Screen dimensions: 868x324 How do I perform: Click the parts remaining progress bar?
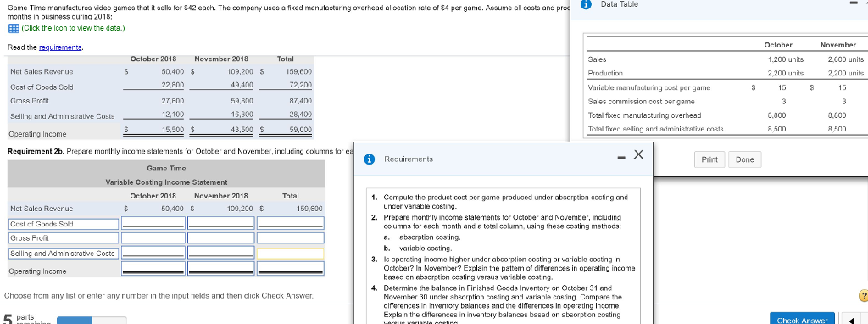[92, 320]
